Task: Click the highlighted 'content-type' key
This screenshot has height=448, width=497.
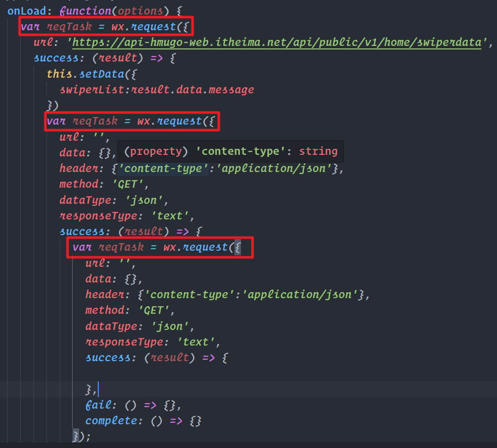Action: point(163,169)
